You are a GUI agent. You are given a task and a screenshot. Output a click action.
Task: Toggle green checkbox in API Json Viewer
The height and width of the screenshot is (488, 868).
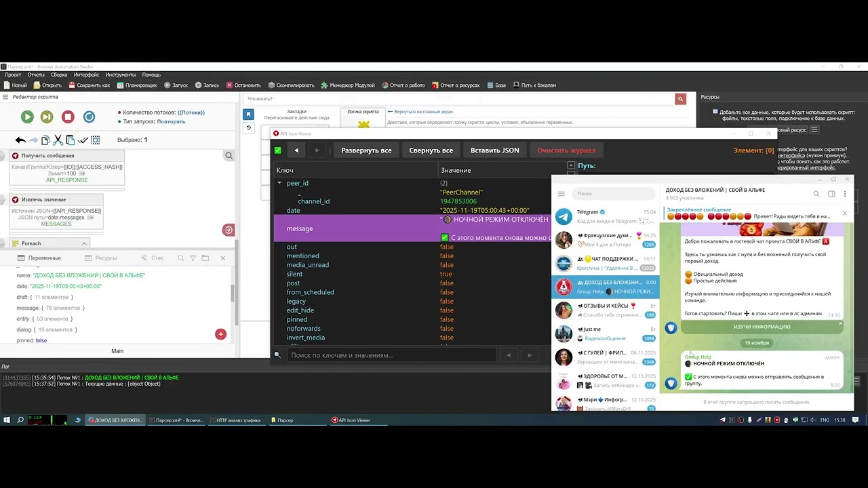coord(278,150)
